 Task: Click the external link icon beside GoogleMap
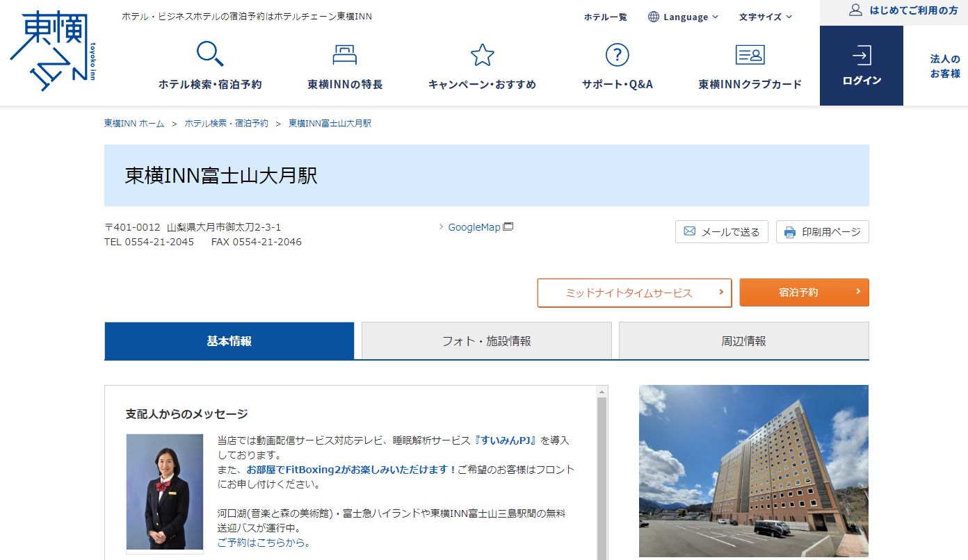pyautogui.click(x=508, y=227)
